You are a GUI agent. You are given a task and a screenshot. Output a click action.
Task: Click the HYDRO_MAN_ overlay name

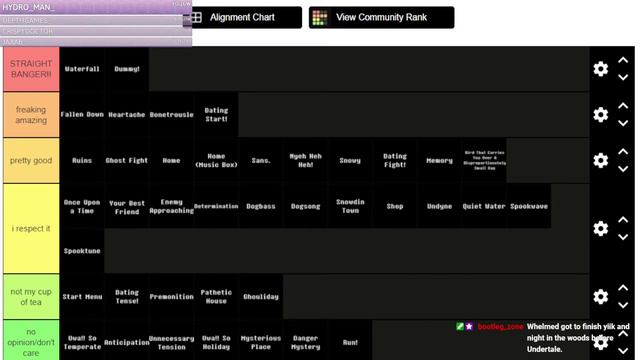(x=28, y=7)
